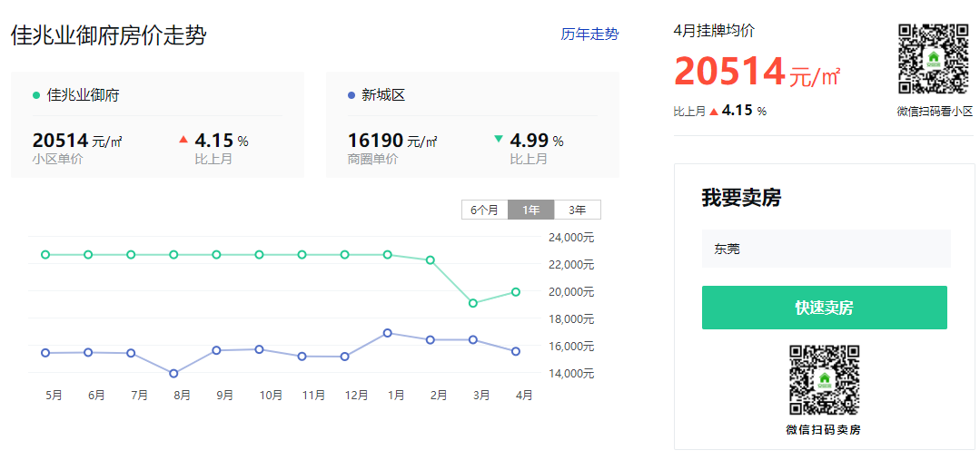Screen dimensions: 980x460
Task: Click the 东莞 city input field
Action: click(x=827, y=249)
